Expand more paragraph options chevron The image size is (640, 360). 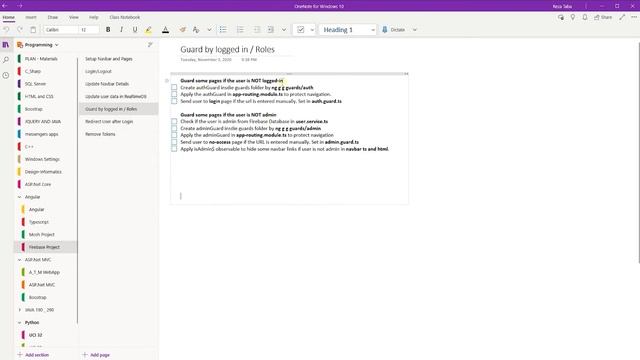[x=284, y=30]
